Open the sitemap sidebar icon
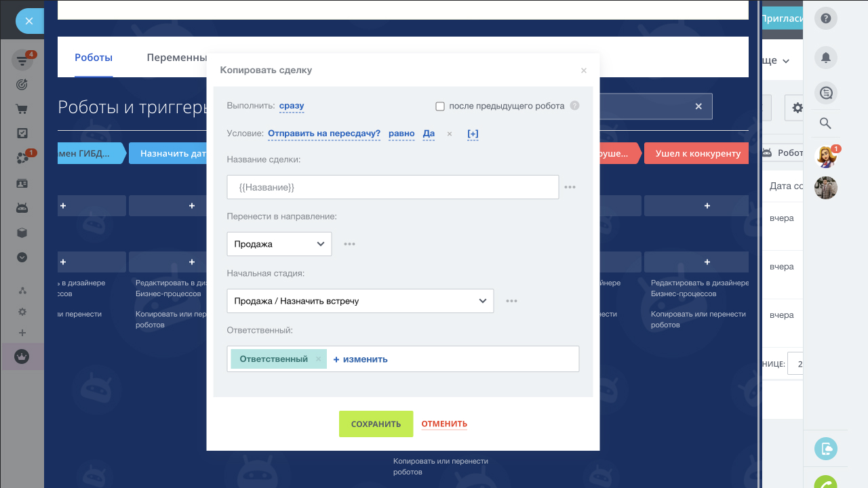 [x=22, y=291]
